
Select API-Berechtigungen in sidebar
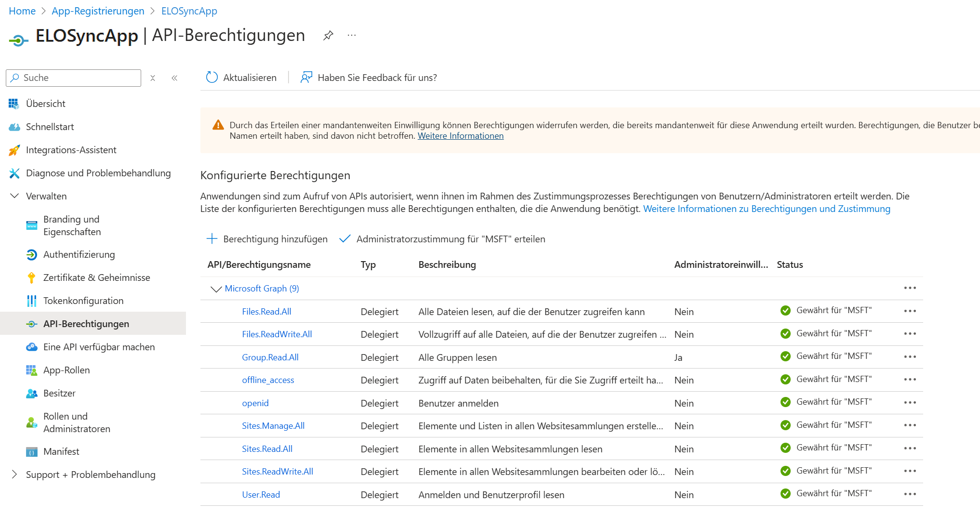point(93,324)
